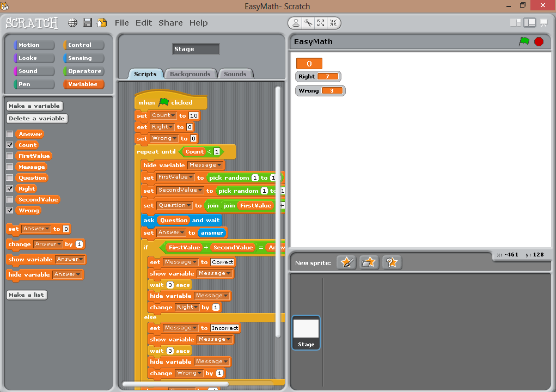Enable the Answer variable checkbox
This screenshot has width=556, height=392.
tap(10, 134)
